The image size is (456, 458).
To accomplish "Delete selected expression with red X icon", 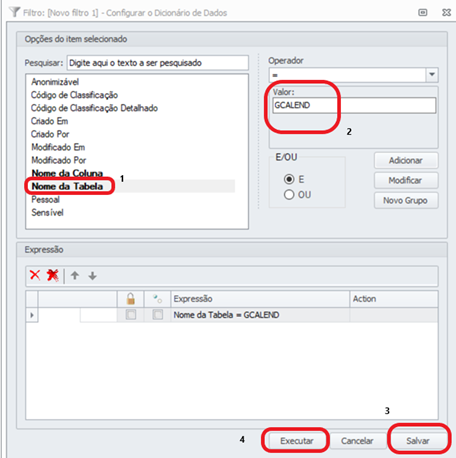I will [x=35, y=275].
